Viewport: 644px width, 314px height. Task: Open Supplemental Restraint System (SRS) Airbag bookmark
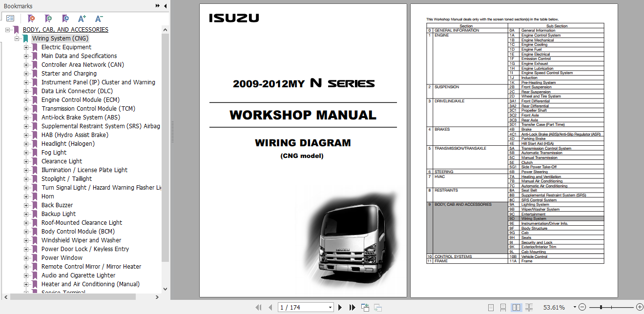click(101, 126)
